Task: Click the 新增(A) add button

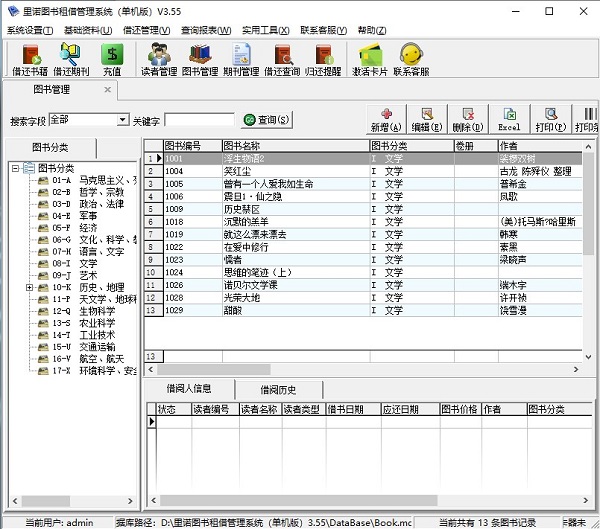Action: (386, 119)
